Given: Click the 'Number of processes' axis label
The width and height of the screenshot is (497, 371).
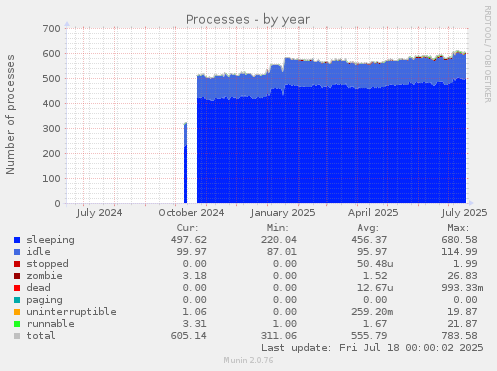Looking at the screenshot, I should pyautogui.click(x=10, y=115).
